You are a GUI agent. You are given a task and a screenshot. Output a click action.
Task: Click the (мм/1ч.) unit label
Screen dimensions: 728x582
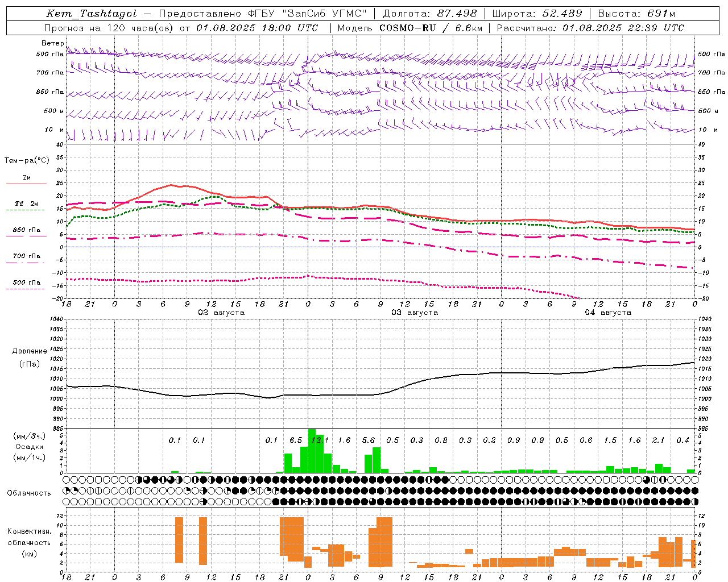(29, 458)
